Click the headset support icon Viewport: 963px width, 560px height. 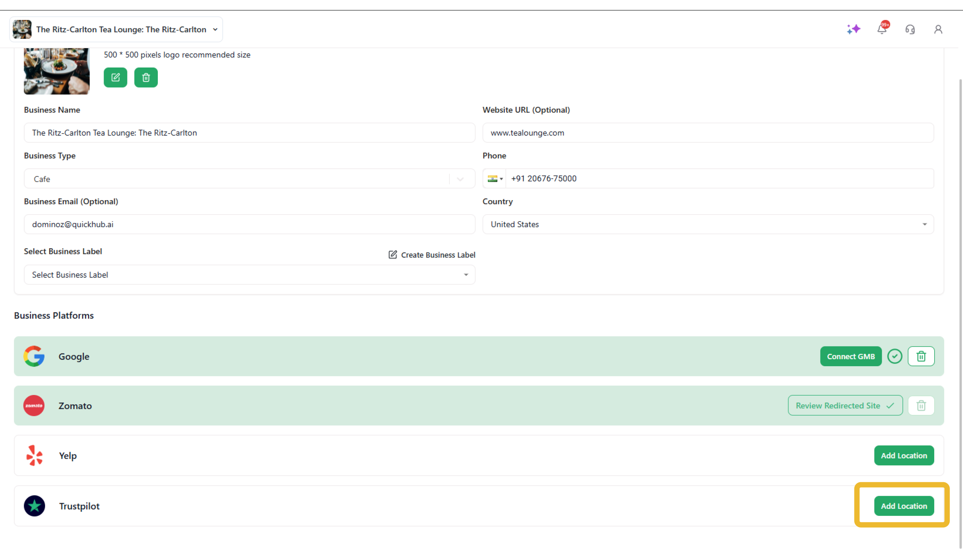(x=910, y=29)
